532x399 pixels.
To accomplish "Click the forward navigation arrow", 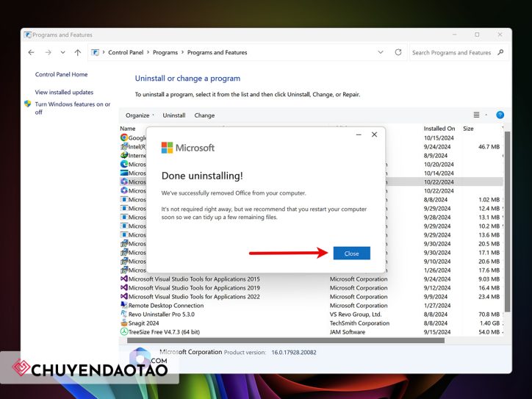I will coord(48,52).
